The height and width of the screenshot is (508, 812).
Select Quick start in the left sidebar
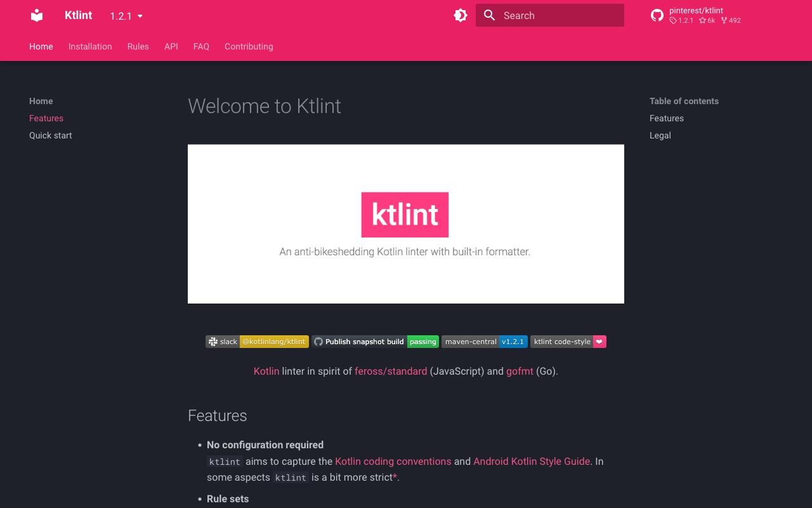pos(51,135)
